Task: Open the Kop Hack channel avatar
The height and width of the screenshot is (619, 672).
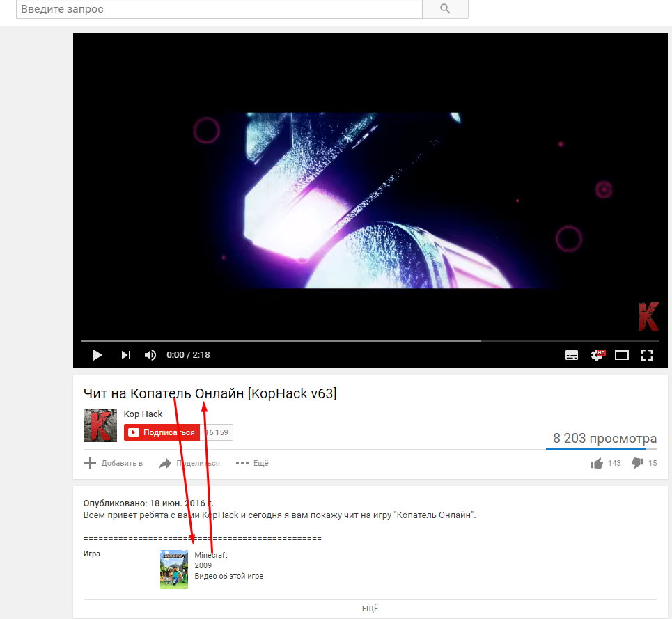Action: point(100,425)
